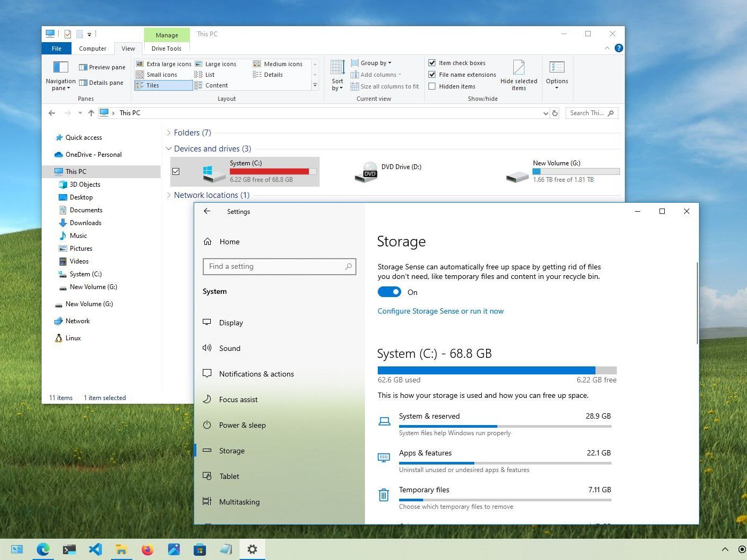The image size is (747, 560).
Task: Go back in File Explorer
Action: click(x=52, y=113)
